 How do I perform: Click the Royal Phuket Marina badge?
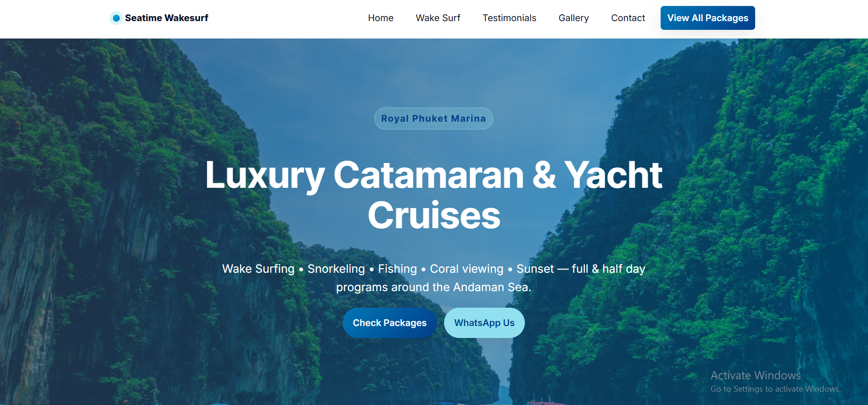click(434, 118)
